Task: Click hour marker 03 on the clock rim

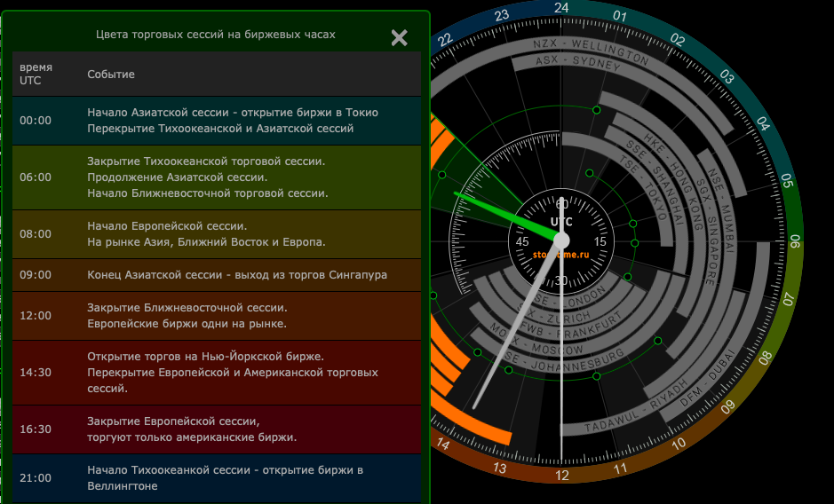Action: point(727,76)
